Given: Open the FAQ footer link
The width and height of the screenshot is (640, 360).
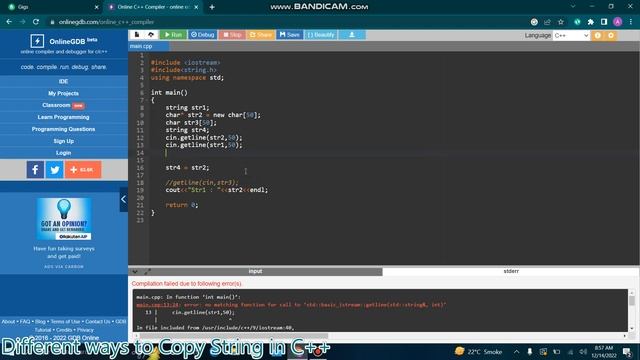Looking at the screenshot, I should pos(25,322).
